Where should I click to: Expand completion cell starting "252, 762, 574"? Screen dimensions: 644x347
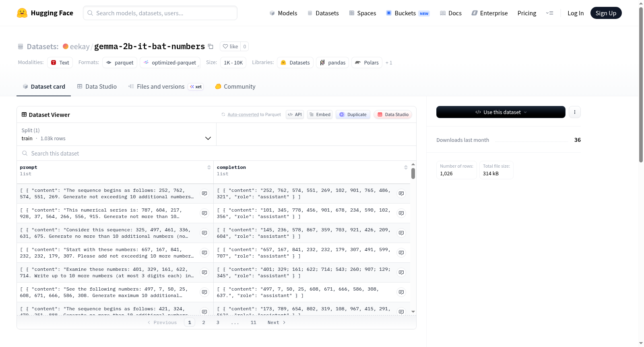click(401, 193)
